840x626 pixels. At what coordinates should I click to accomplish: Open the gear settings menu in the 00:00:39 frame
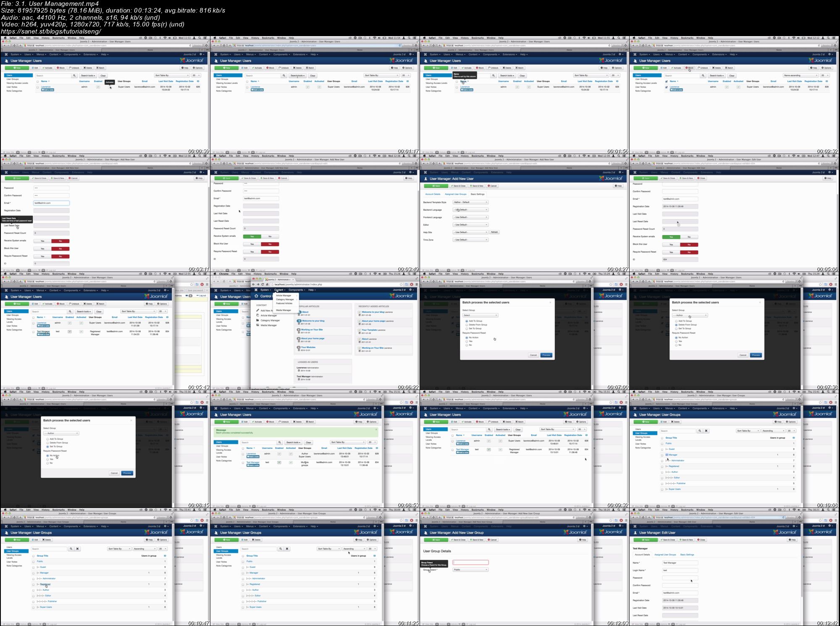click(x=202, y=54)
